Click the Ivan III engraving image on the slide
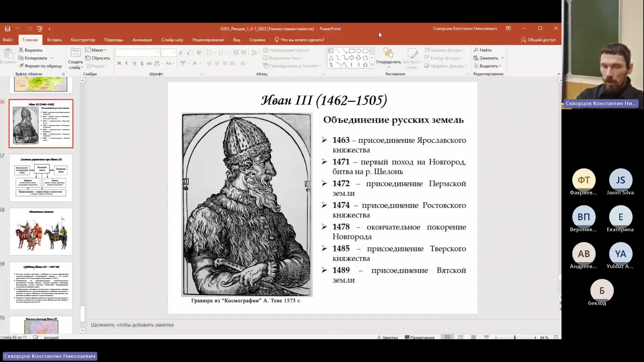The height and width of the screenshot is (362, 644). click(x=247, y=204)
